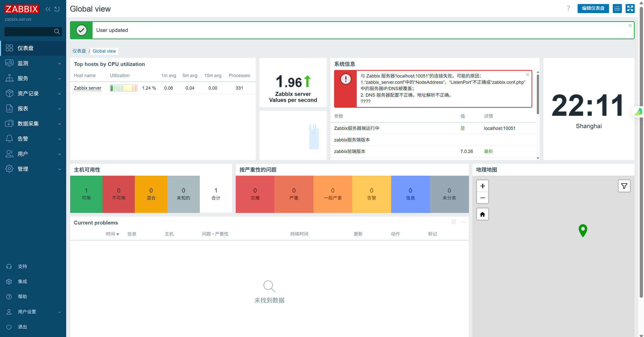Viewport: 644px width, 337px height.
Task: Click the search magnifier icon in sidebar
Action: point(57,31)
